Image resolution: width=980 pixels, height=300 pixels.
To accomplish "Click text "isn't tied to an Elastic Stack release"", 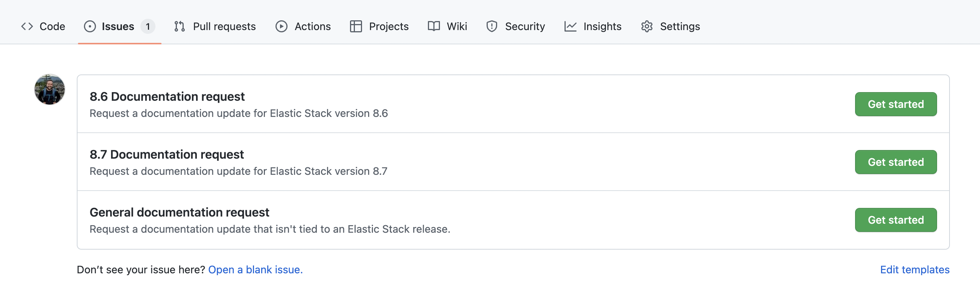I will [361, 229].
